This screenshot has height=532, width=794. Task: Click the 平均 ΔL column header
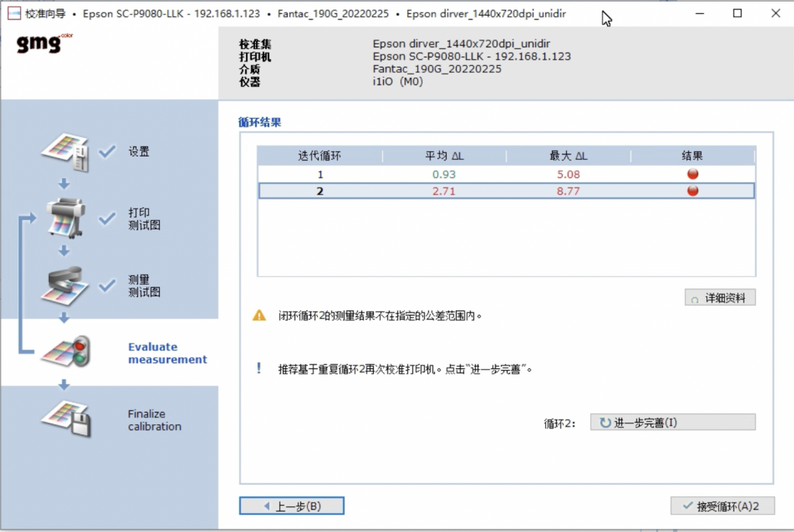click(x=444, y=156)
